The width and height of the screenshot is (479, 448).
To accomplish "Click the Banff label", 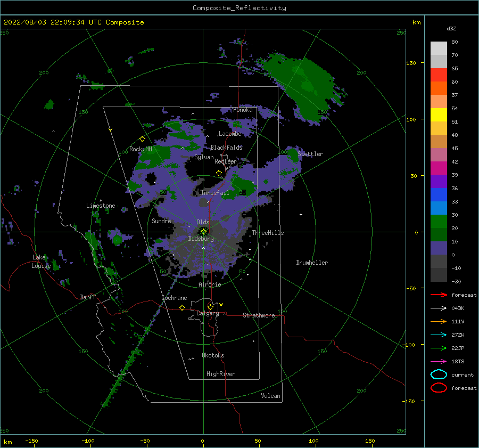I will (88, 297).
